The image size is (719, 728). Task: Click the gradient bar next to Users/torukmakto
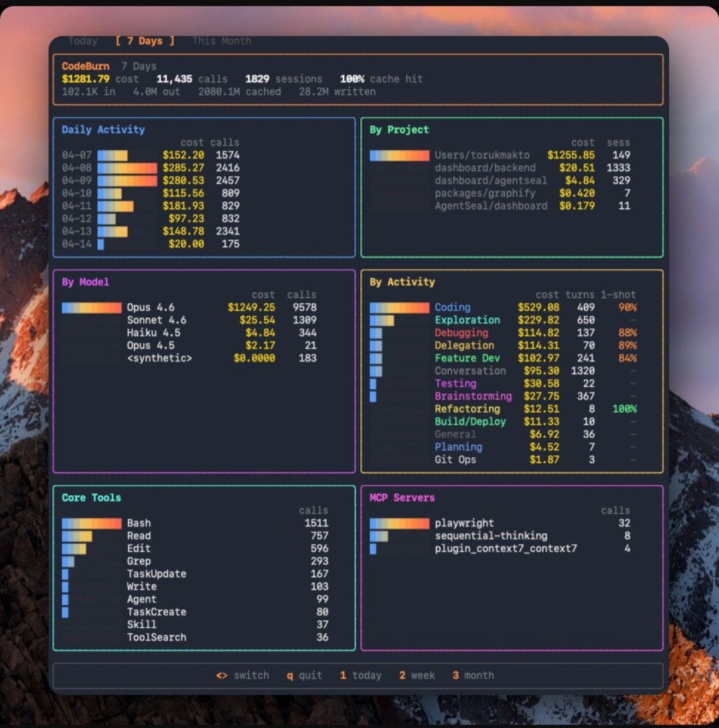pos(399,155)
